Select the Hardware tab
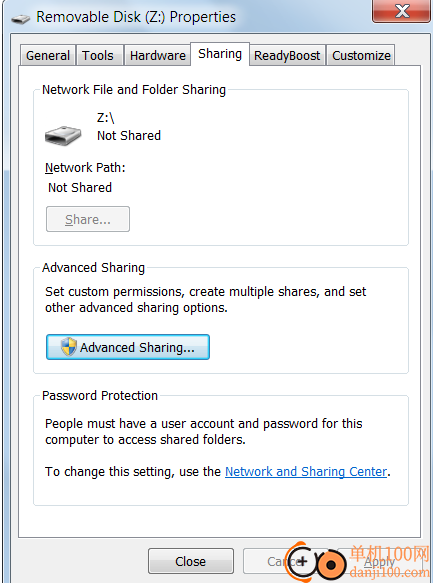Screen dimensions: 433x583 tap(157, 55)
